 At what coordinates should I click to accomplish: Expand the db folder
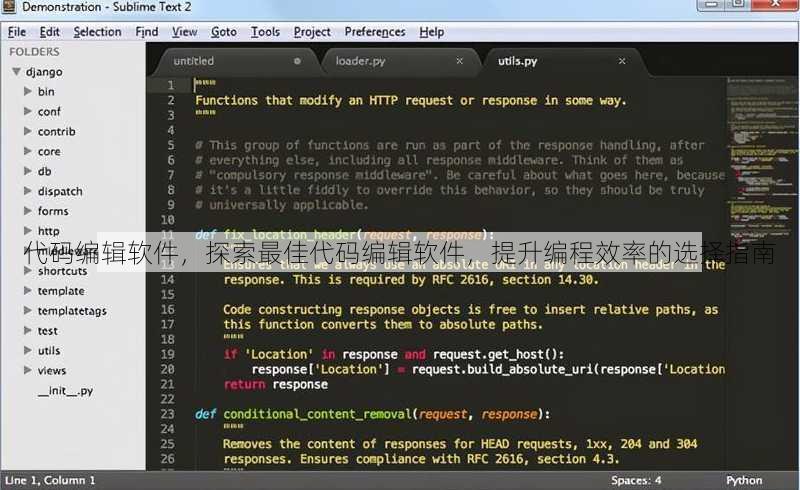coord(28,171)
